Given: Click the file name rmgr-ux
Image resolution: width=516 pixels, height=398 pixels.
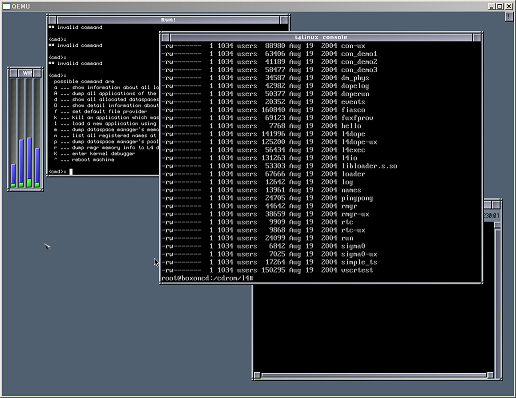Looking at the screenshot, I should click(x=355, y=214).
